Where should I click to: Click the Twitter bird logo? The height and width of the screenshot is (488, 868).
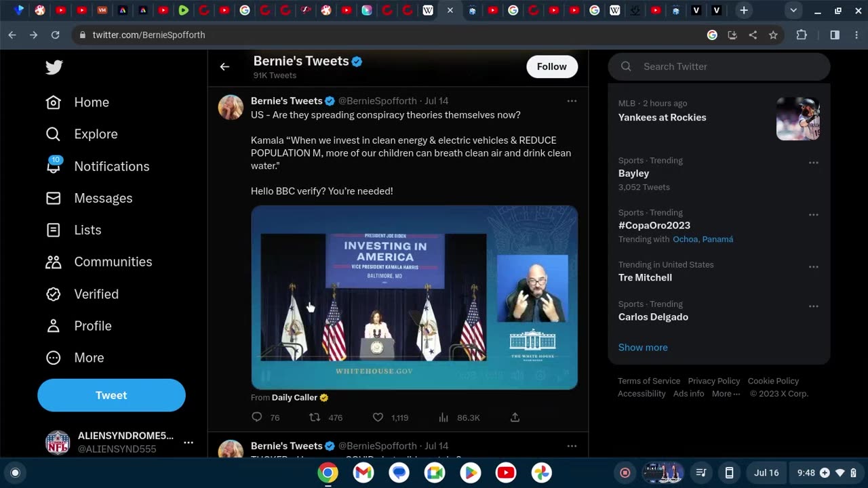(54, 67)
